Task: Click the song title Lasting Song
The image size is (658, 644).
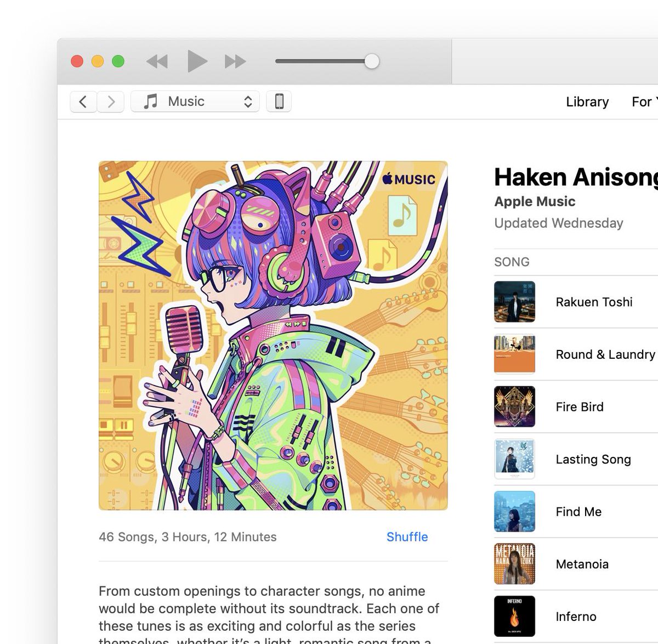Action: tap(593, 460)
